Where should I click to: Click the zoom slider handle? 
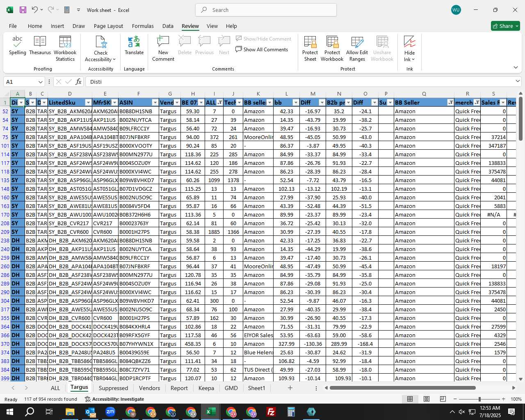[479, 399]
